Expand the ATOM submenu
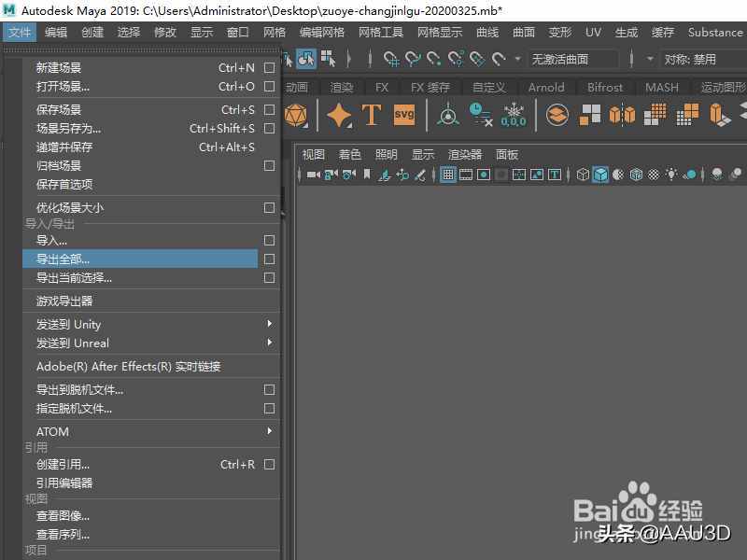This screenshot has height=560, width=747. [270, 431]
